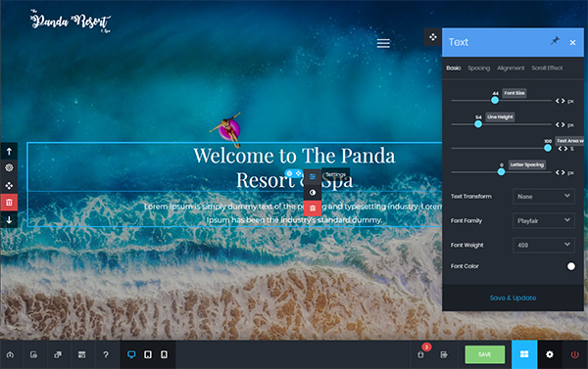588x369 pixels.
Task: Adjust the Letter Spacing slider handle
Action: (x=501, y=172)
